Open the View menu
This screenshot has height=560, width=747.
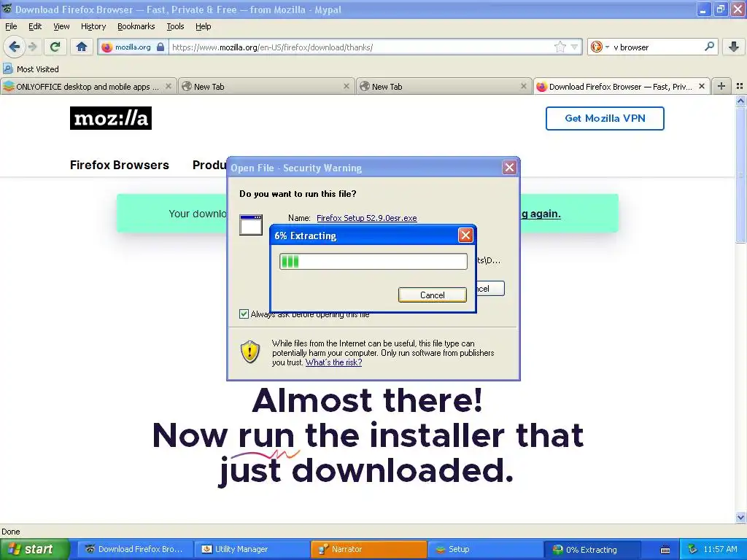pyautogui.click(x=61, y=26)
